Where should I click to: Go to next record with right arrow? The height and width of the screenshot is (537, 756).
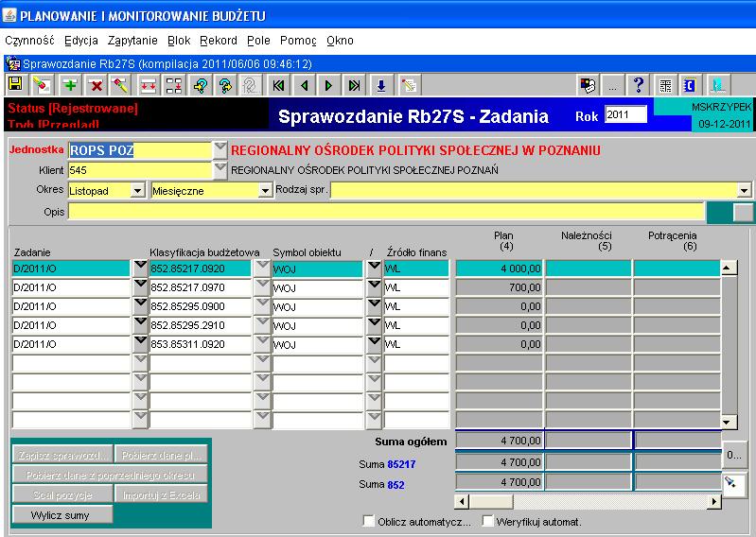[329, 85]
